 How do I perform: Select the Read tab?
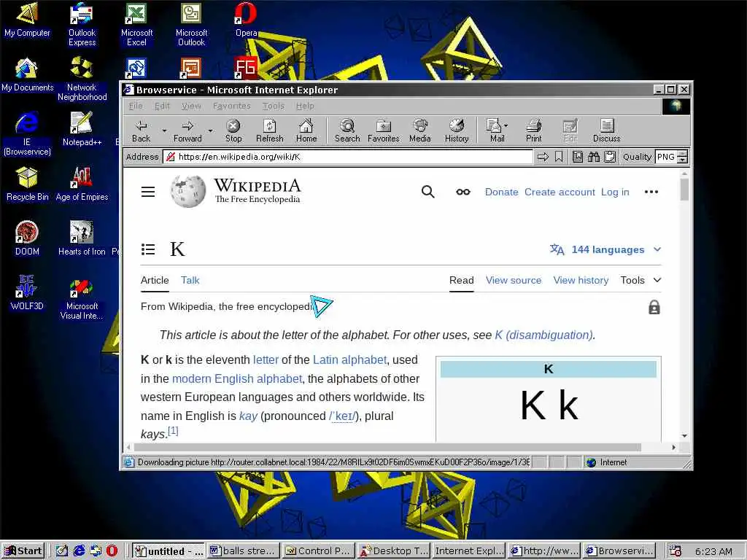click(461, 280)
